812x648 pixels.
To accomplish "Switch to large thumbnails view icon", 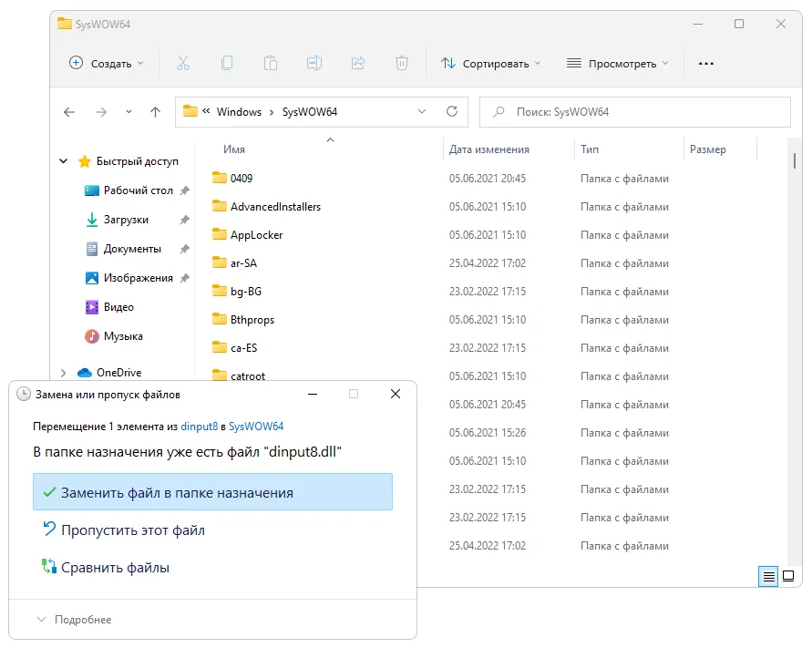I will [788, 576].
